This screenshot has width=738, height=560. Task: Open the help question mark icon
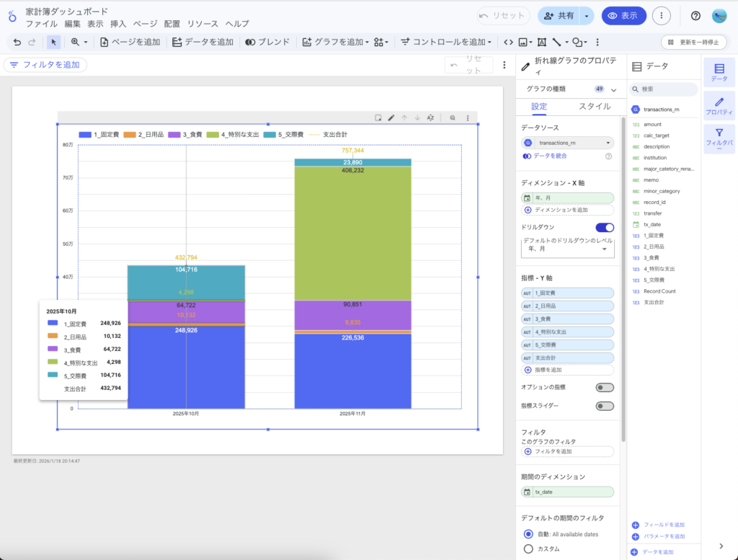coord(695,16)
